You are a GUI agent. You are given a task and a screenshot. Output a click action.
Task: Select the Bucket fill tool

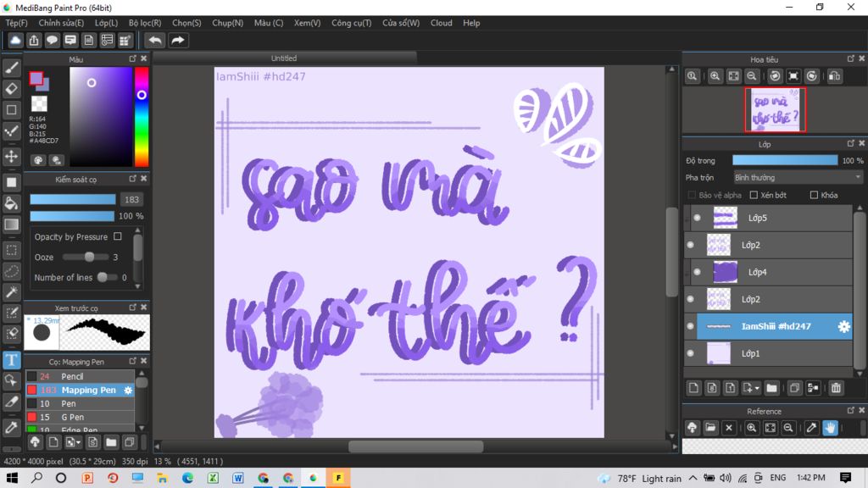(12, 203)
